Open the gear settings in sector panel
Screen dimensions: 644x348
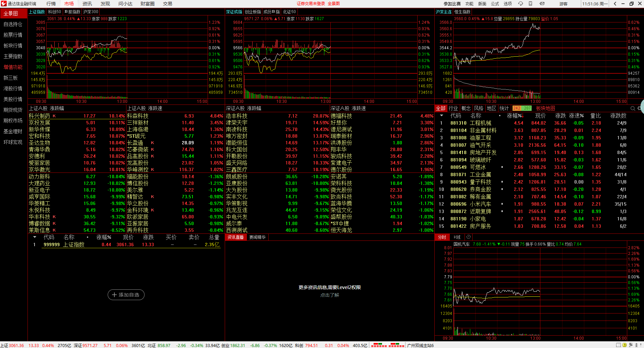point(639,109)
